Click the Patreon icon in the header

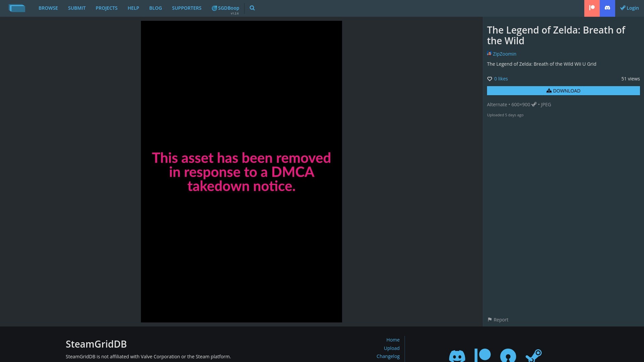[x=592, y=8]
